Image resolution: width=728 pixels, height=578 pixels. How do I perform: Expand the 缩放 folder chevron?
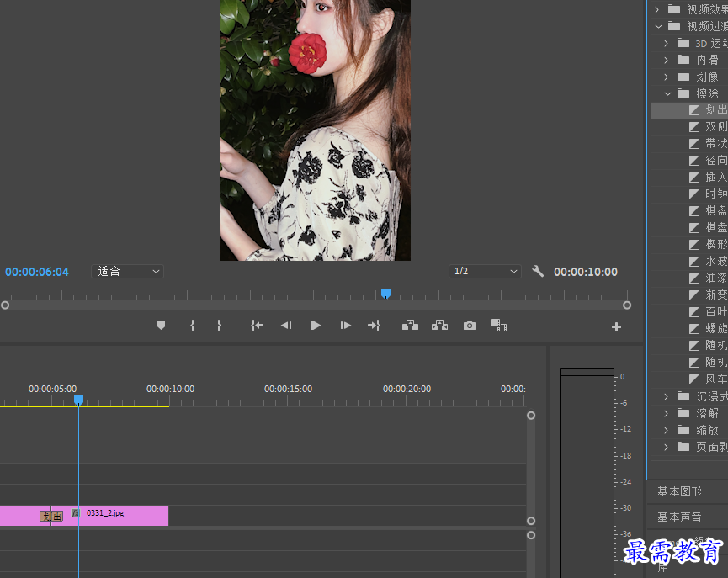[667, 430]
